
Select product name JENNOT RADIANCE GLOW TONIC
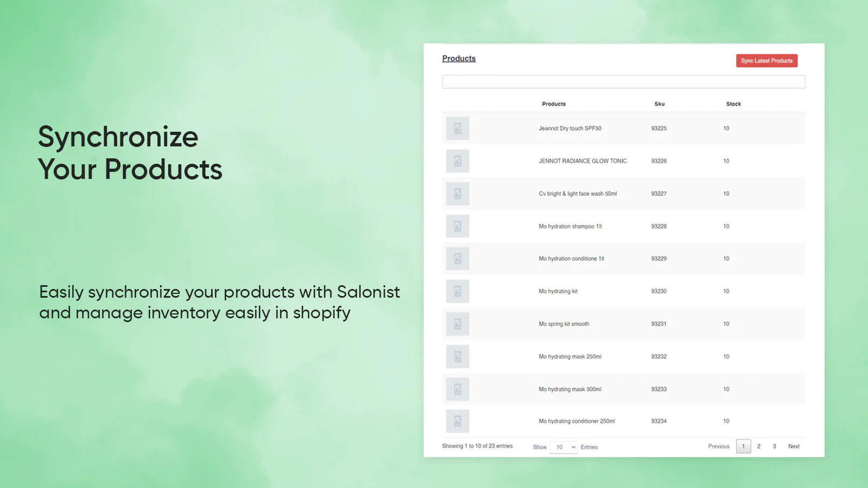point(583,161)
